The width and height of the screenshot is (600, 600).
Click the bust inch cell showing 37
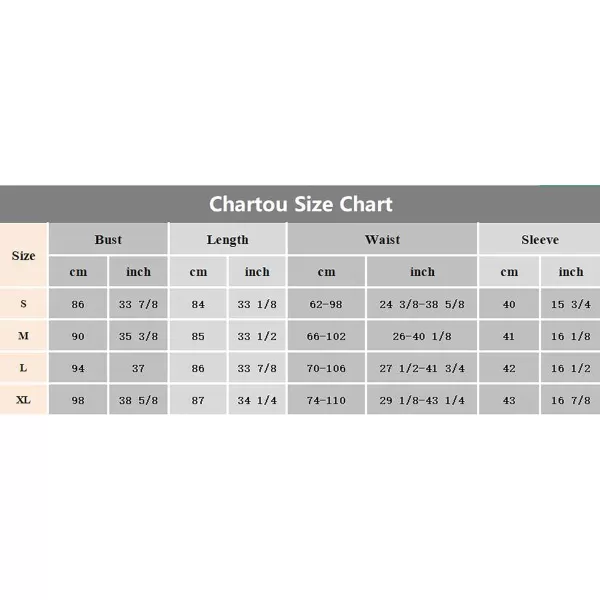[x=138, y=368]
